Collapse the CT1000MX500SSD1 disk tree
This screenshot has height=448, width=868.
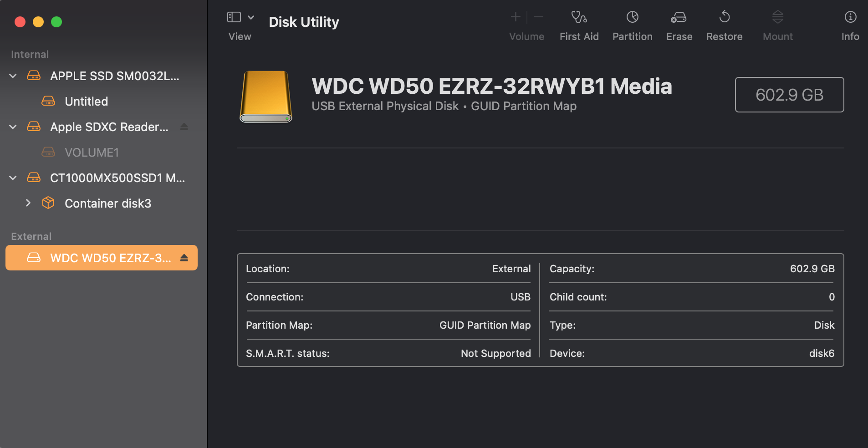tap(13, 178)
